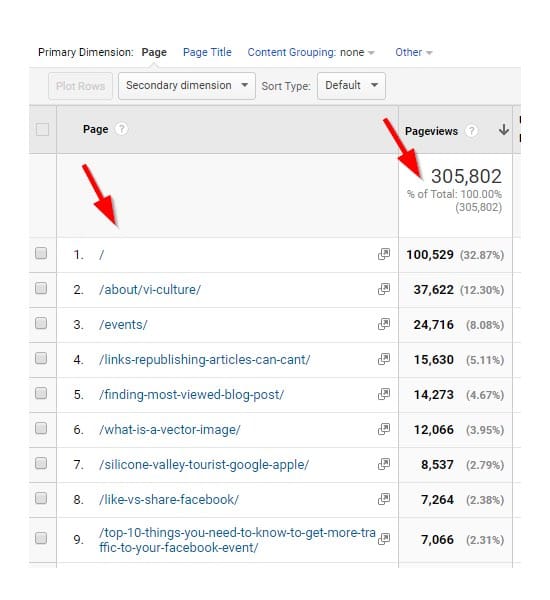The height and width of the screenshot is (600, 550).
Task: Select the 12,066 pageviews cell
Action: tap(433, 430)
